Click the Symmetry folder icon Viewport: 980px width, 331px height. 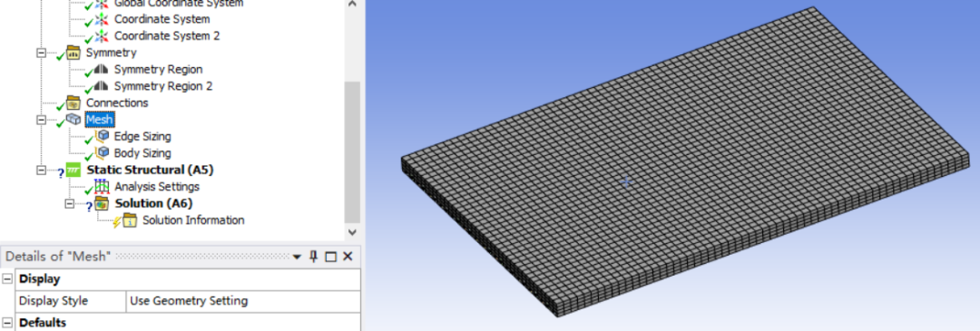point(73,53)
